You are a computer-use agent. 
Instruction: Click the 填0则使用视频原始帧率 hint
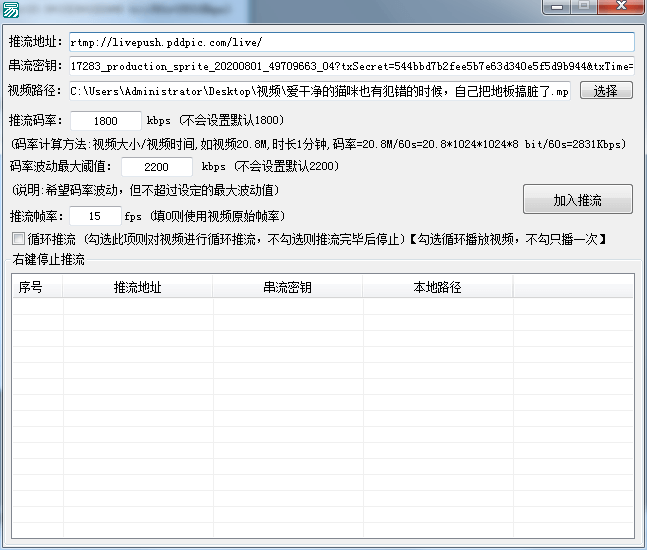[217, 216]
